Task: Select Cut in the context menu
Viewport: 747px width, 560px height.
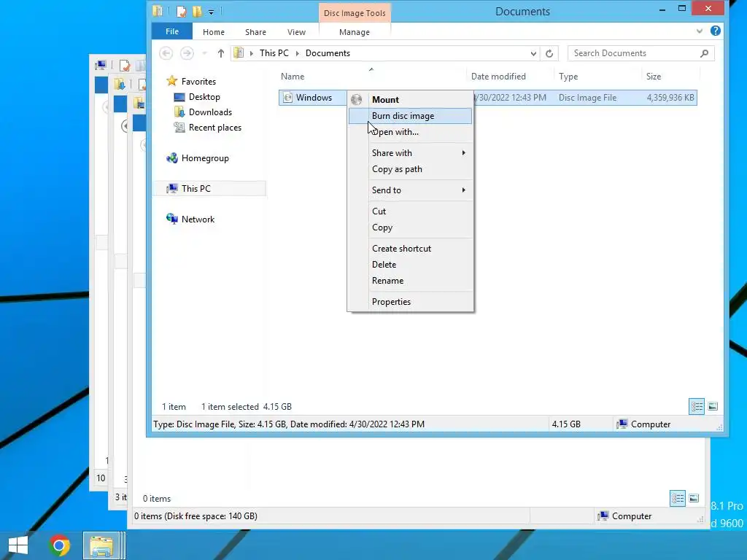Action: tap(411, 211)
